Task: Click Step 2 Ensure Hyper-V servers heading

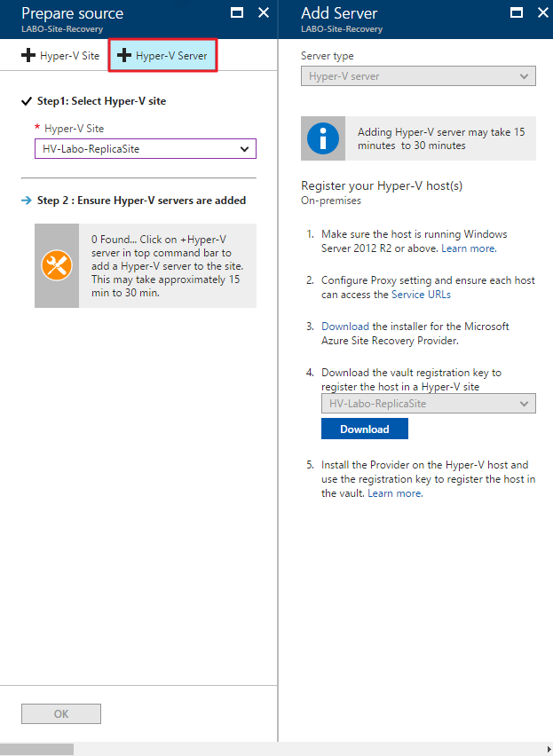Action: click(141, 201)
